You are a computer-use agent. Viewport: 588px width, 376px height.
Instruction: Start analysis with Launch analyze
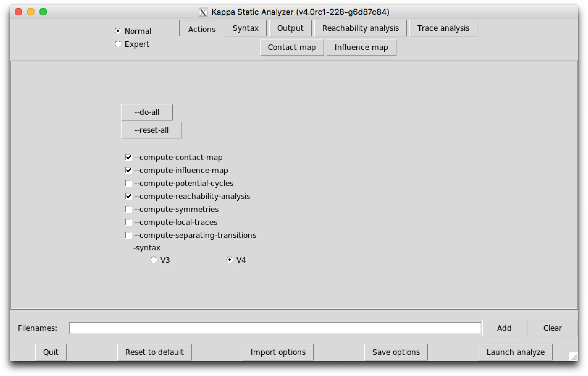tap(516, 352)
